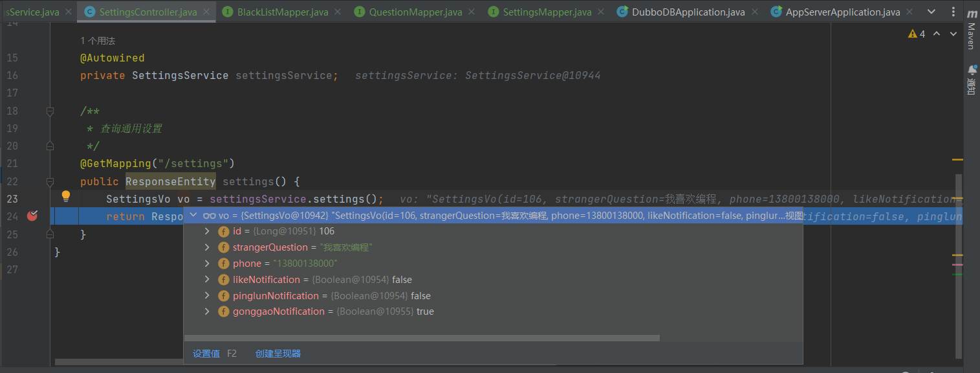Click the field icon beside phone

[223, 264]
